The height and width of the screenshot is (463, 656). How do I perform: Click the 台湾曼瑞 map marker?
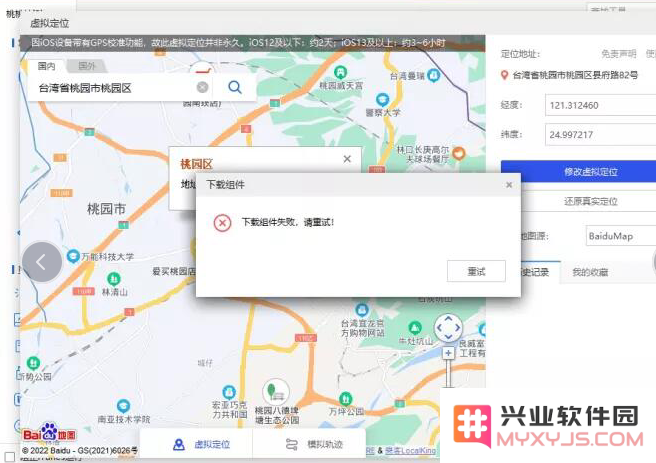pos(434,75)
